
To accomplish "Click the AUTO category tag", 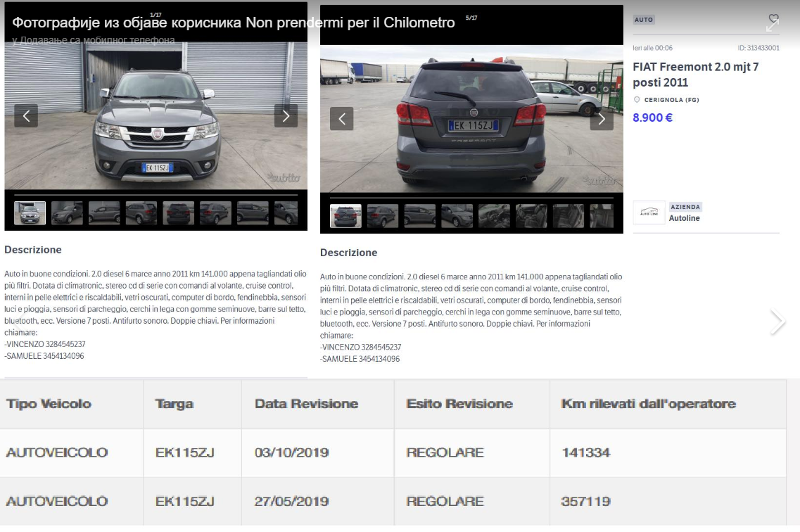I will click(x=644, y=20).
